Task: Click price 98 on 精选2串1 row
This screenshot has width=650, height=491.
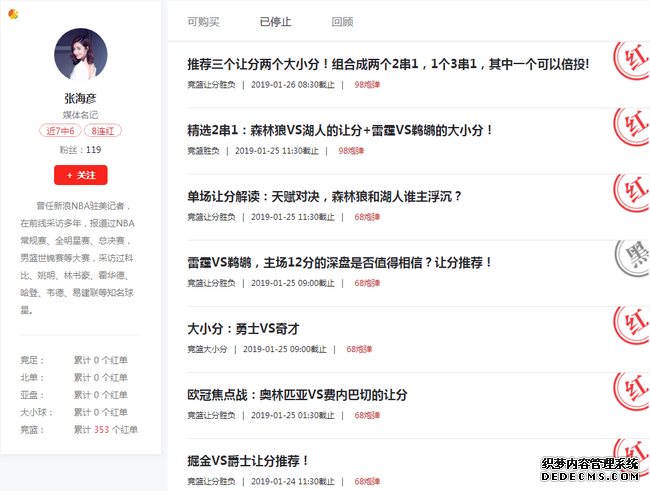Action: pos(351,151)
